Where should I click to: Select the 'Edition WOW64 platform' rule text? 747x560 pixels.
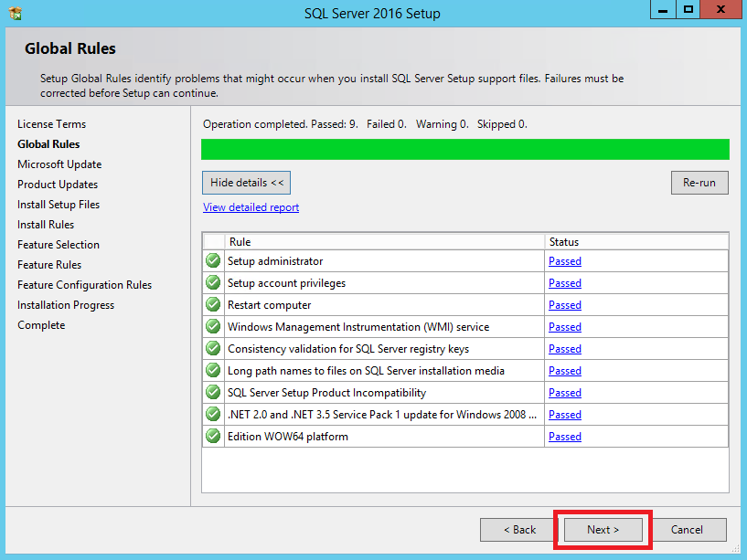pos(288,436)
